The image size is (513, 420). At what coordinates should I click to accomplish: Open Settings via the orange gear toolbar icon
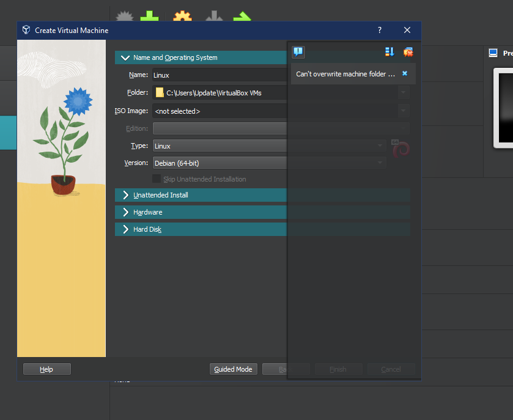(182, 16)
